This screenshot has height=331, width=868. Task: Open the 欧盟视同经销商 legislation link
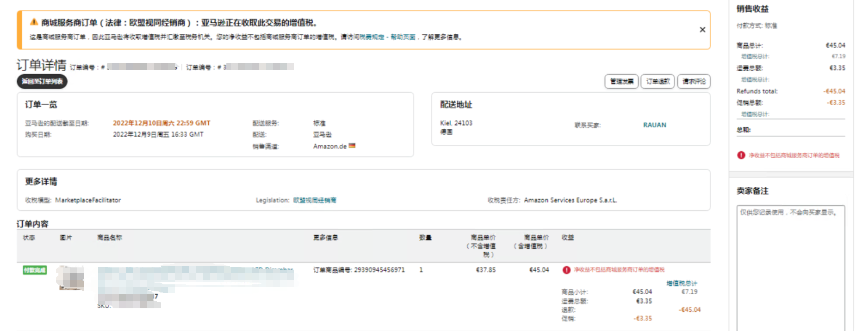click(x=314, y=200)
